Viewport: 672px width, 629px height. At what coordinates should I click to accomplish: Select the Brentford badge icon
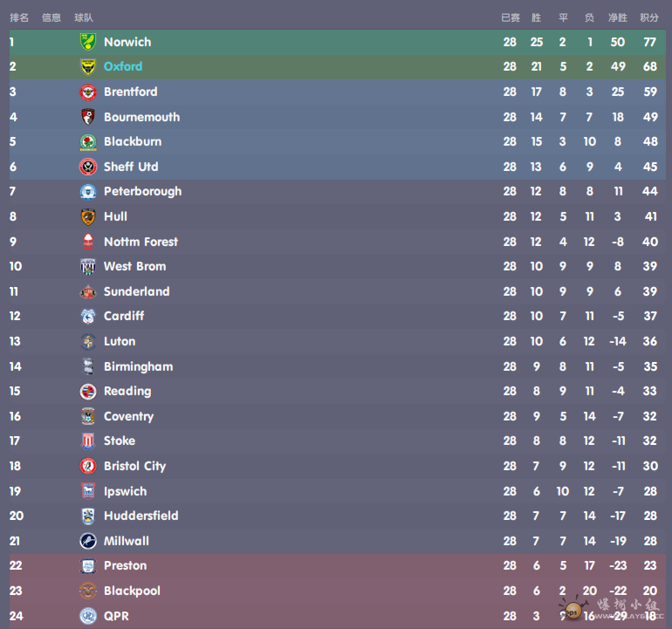coord(88,92)
